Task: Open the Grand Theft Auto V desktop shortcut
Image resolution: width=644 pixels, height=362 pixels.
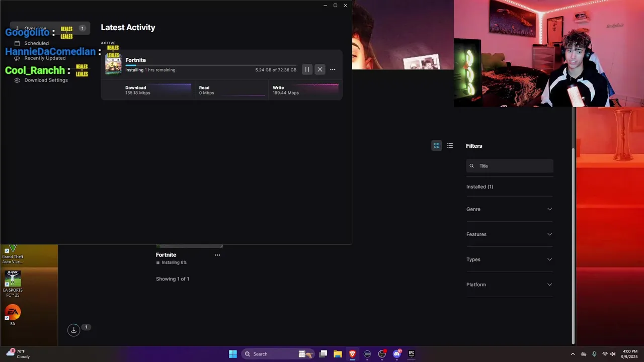Action: click(x=13, y=253)
